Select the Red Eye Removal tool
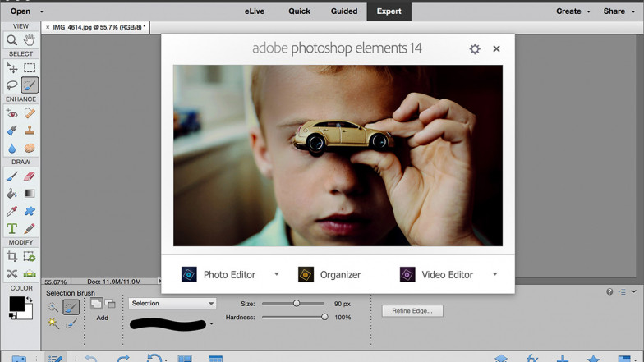The image size is (644, 362). (x=11, y=113)
